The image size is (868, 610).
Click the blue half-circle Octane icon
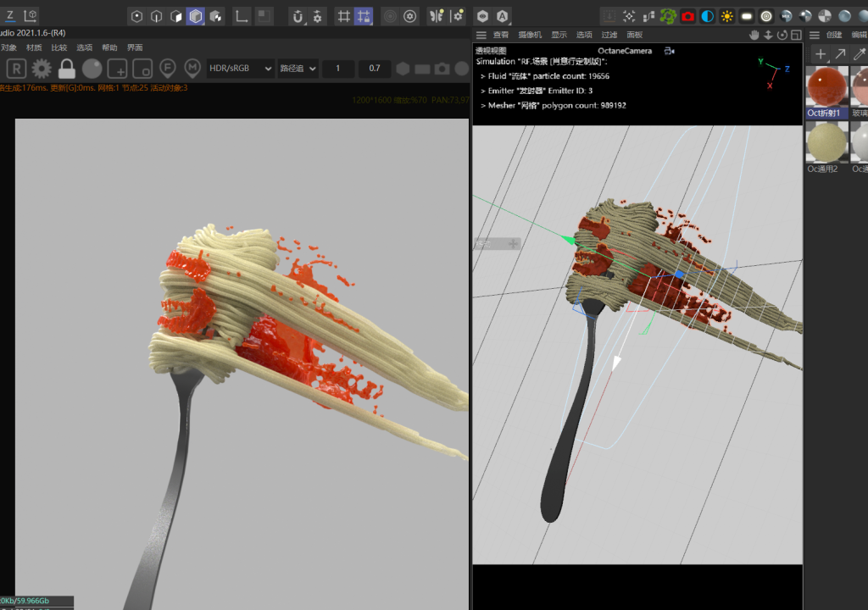click(x=708, y=17)
